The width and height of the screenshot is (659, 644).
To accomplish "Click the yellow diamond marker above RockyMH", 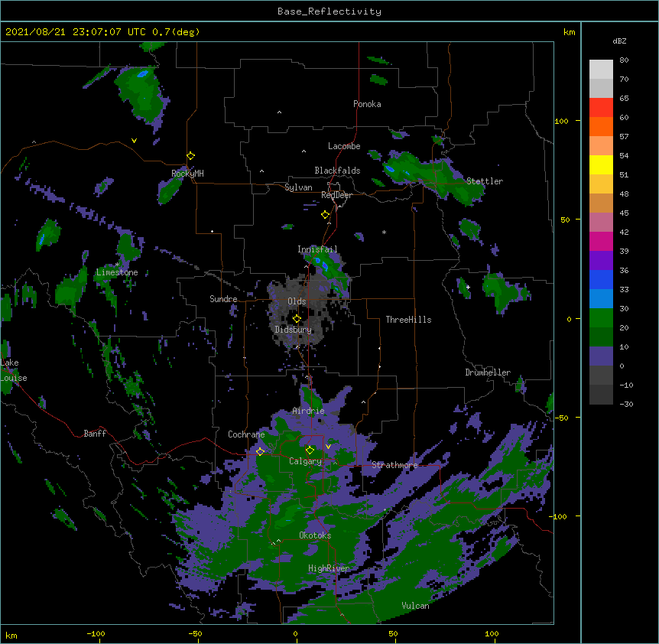I will 190,156.
